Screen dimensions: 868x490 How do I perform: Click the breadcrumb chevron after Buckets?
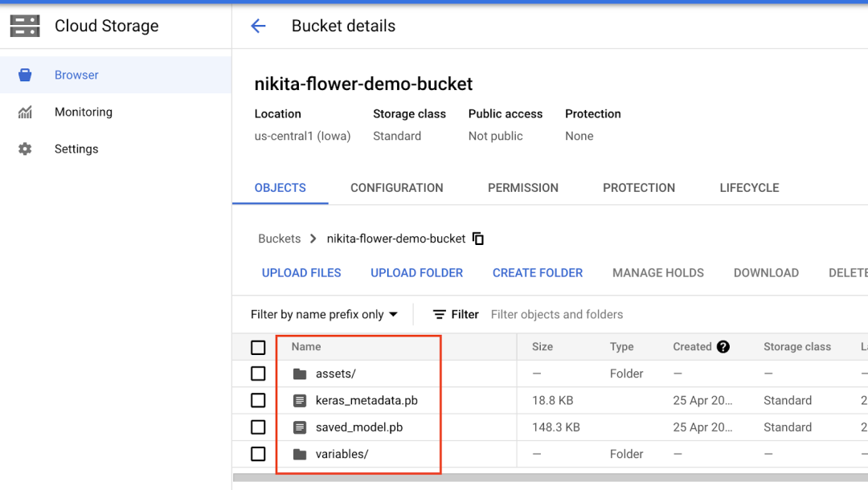[x=313, y=239]
